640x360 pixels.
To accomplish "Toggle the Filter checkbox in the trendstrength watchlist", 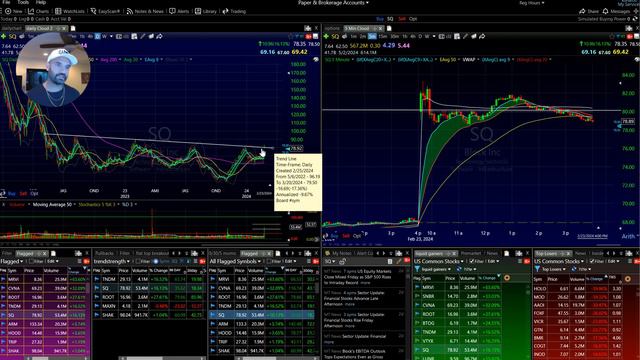I will coord(138,261).
